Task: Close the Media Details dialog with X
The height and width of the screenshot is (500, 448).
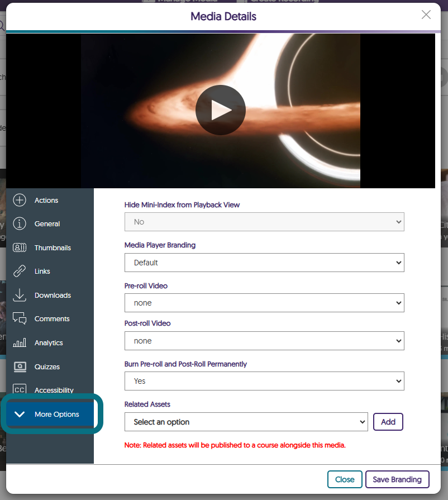Action: click(426, 15)
